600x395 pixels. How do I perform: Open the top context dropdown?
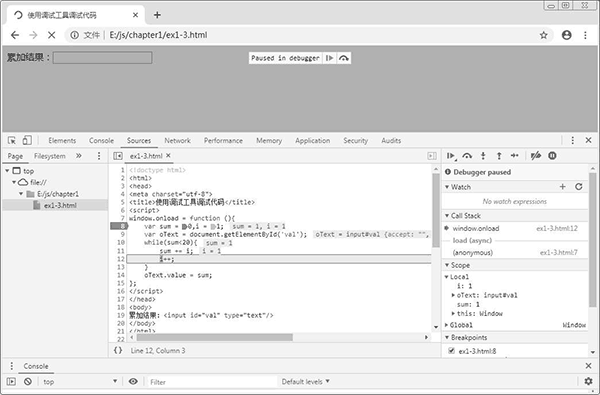point(80,382)
